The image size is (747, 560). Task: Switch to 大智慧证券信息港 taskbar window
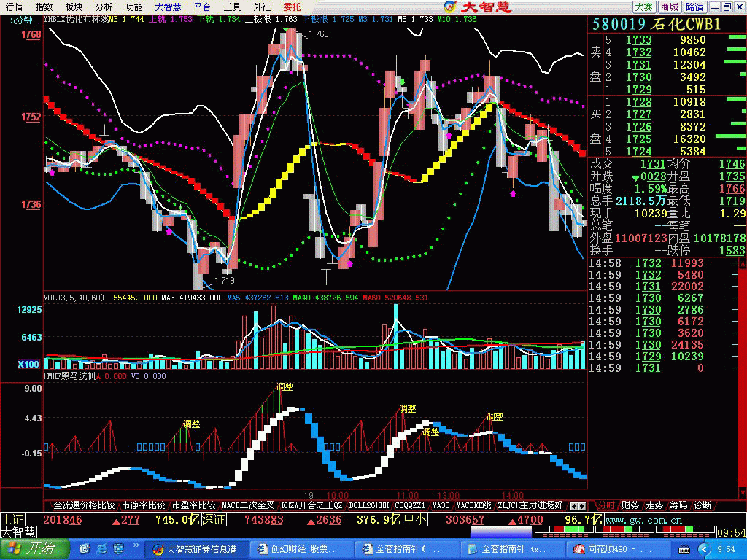coord(196,550)
